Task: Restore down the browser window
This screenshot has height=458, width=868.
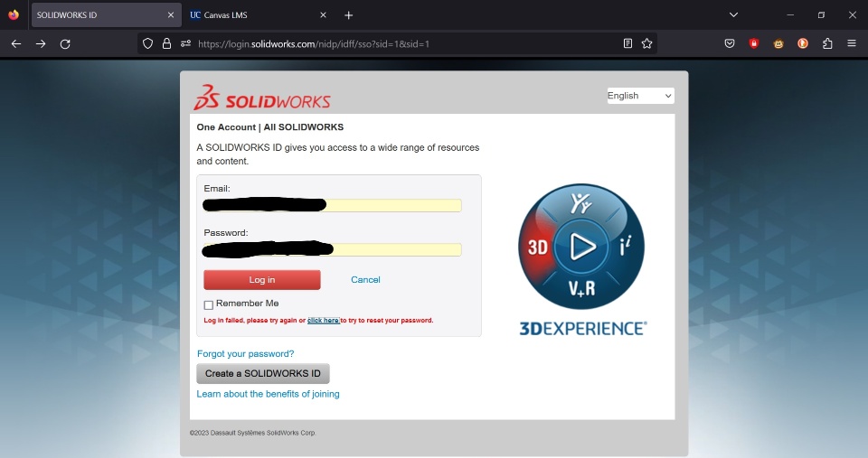Action: point(822,15)
